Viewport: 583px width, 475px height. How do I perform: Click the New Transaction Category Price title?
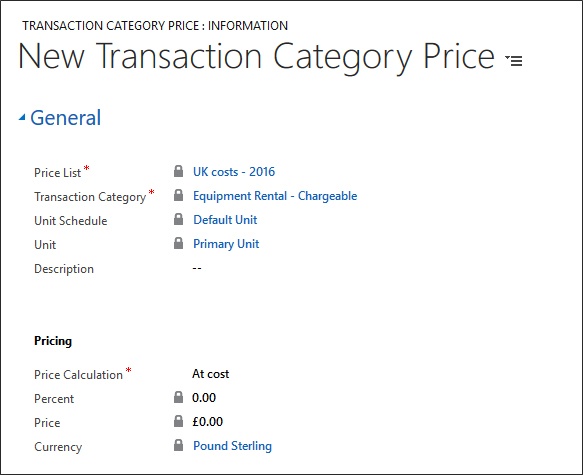[x=256, y=57]
